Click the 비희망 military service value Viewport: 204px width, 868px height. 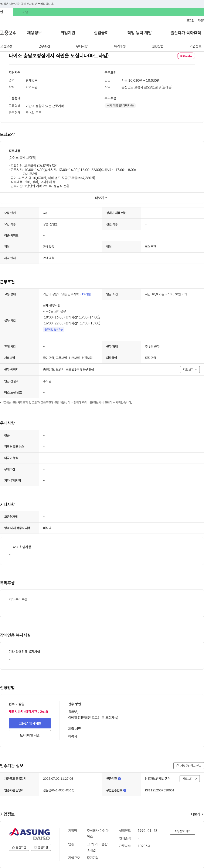click(x=47, y=528)
